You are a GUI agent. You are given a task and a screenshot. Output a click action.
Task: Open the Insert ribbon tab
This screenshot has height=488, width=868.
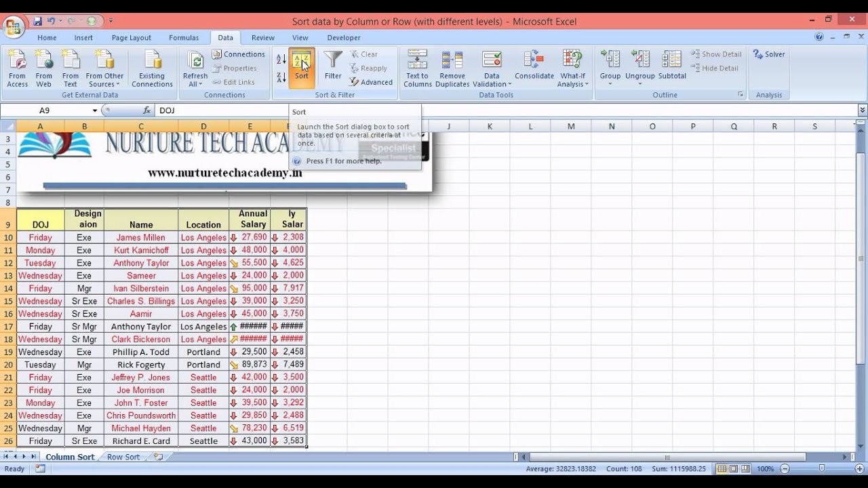[x=83, y=38]
